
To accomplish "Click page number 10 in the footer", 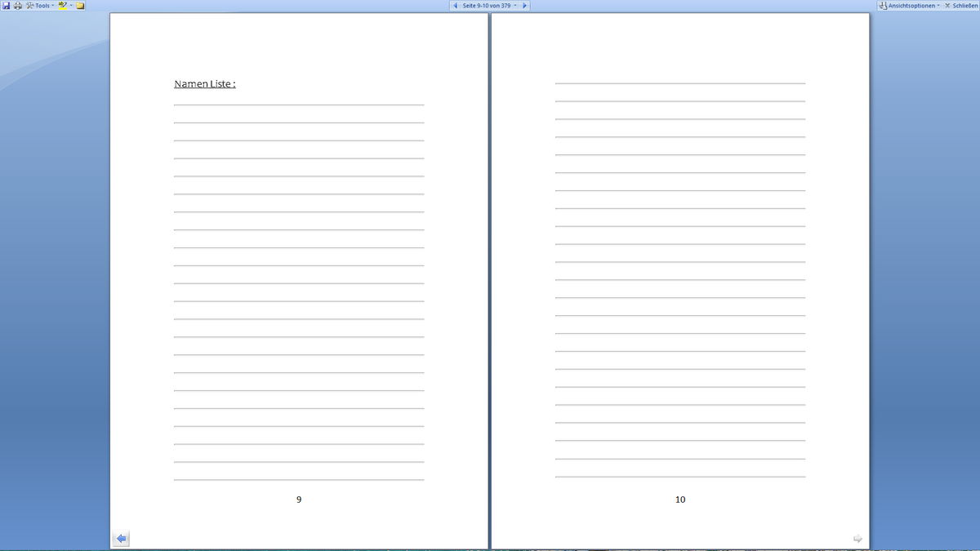I will 680,499.
